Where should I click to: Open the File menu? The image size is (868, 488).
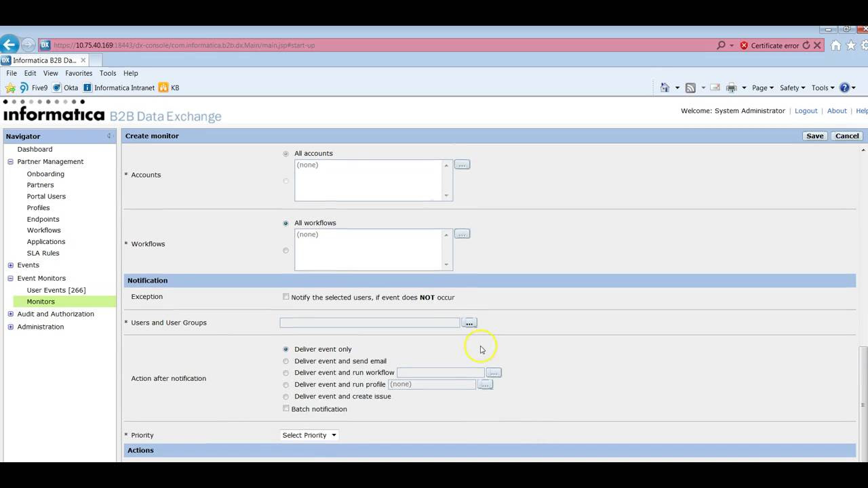[x=12, y=73]
